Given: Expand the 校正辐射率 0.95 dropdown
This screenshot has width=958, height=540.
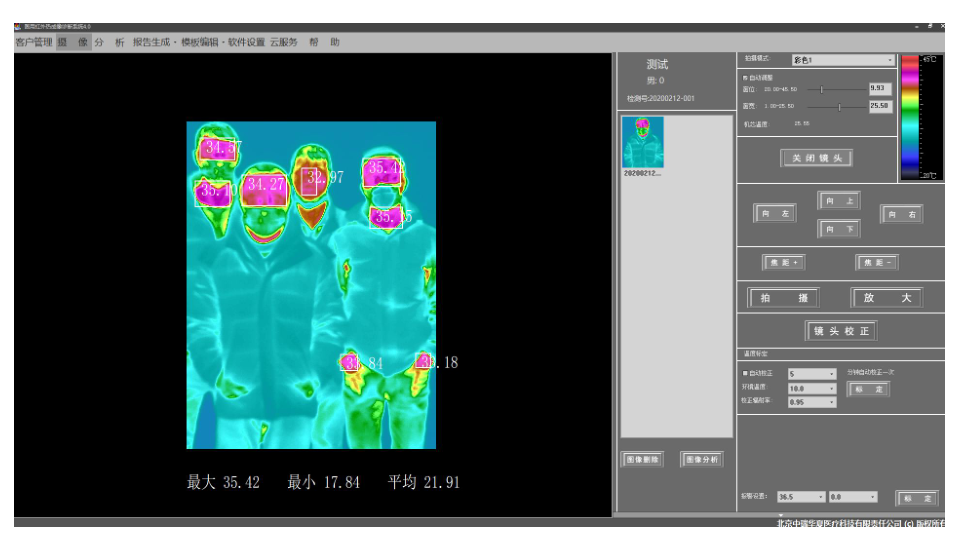Looking at the screenshot, I should pos(811,402).
